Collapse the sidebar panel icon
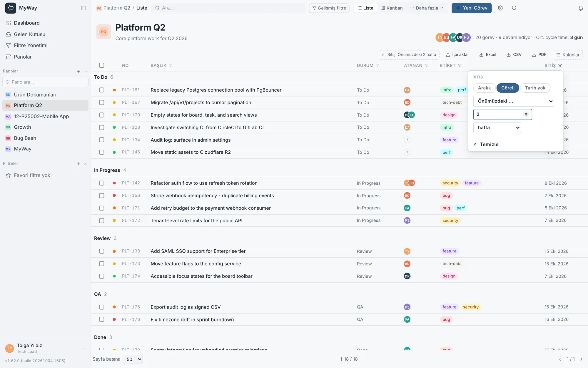The image size is (588, 368). [x=83, y=8]
